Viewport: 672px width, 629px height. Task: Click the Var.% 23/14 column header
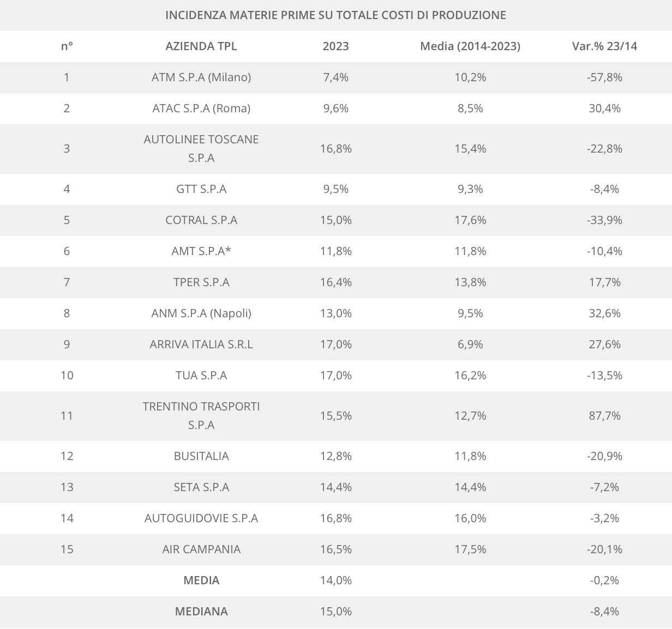point(604,46)
